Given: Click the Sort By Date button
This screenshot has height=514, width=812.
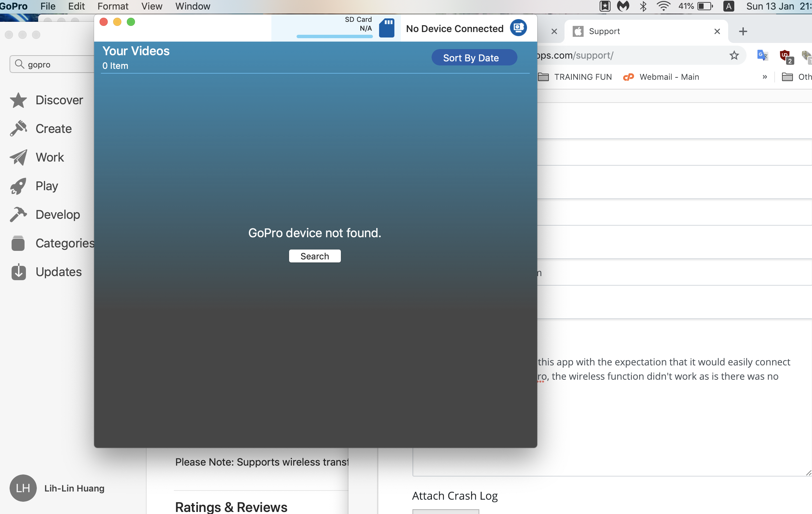Looking at the screenshot, I should click(x=474, y=57).
